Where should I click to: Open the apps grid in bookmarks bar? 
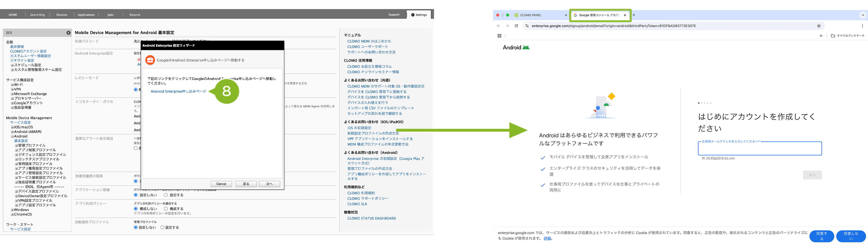(499, 36)
